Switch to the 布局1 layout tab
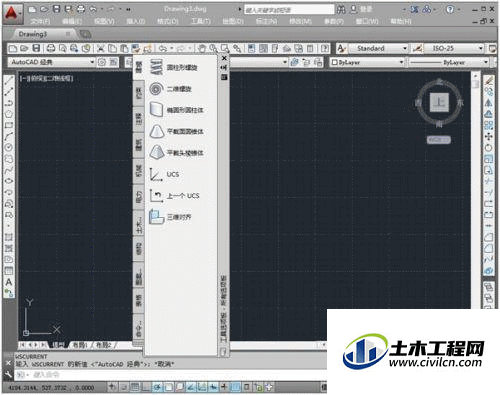Screen dimensions: 500x395 pos(80,345)
